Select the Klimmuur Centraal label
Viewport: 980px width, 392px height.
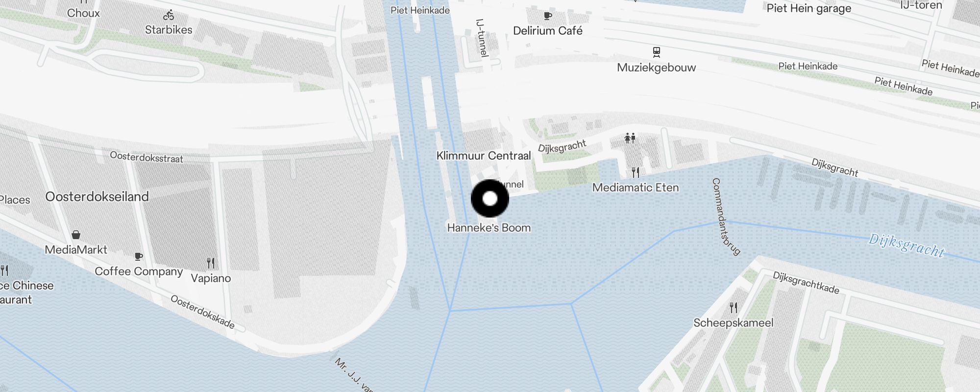pos(484,156)
